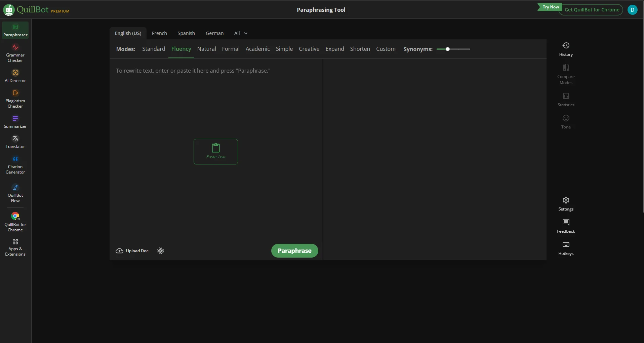The width and height of the screenshot is (644, 343).
Task: Click the PREMIUM label next to logo
Action: click(60, 11)
